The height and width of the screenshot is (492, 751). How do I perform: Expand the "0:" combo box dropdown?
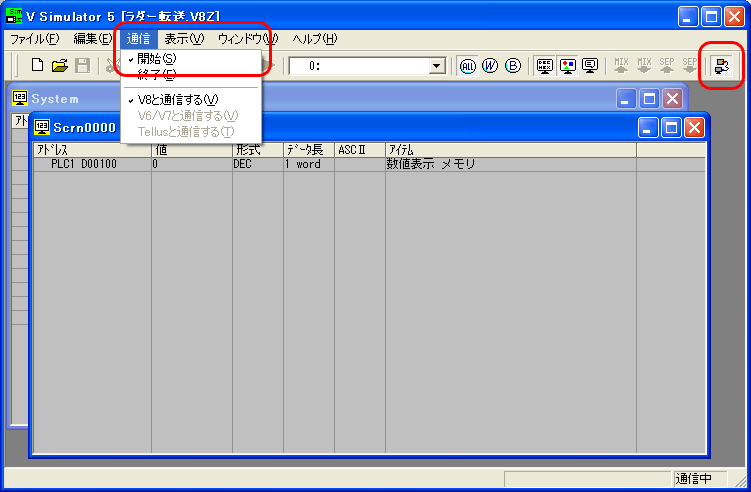(x=436, y=65)
